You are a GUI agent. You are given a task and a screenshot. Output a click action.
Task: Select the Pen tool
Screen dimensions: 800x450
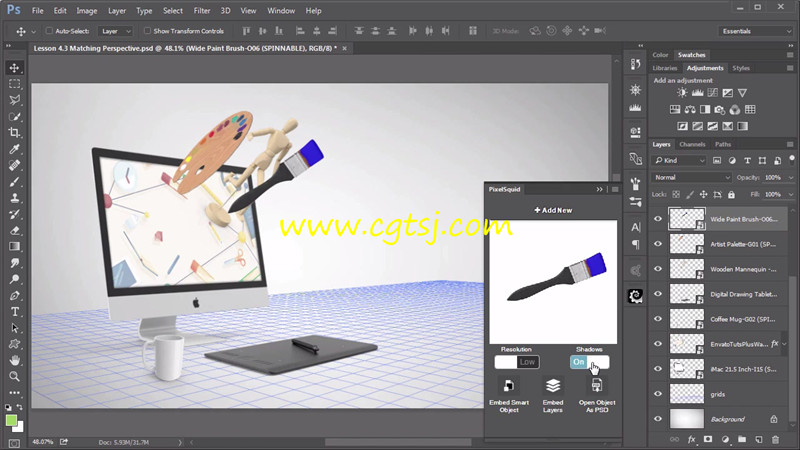click(x=14, y=295)
